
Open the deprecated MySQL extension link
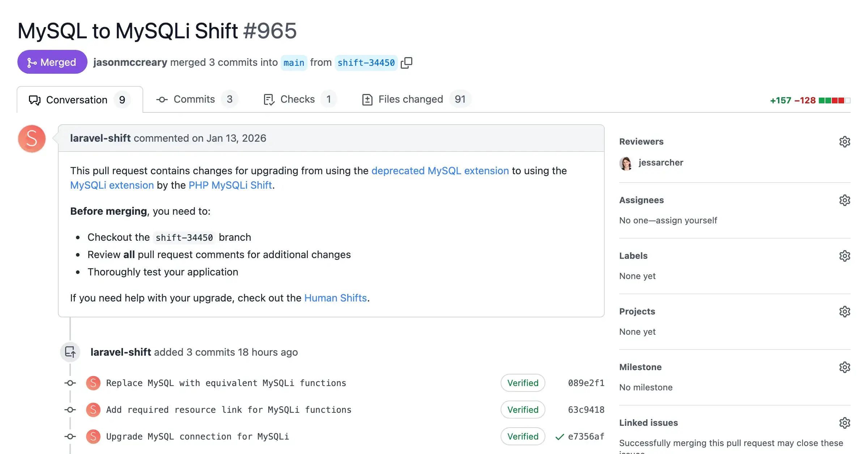(440, 171)
